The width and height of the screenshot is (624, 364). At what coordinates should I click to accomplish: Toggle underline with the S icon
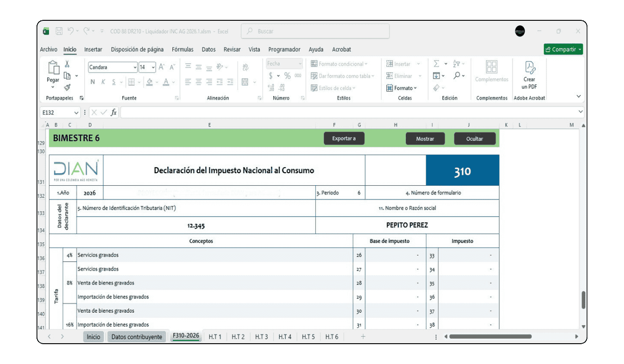click(114, 82)
